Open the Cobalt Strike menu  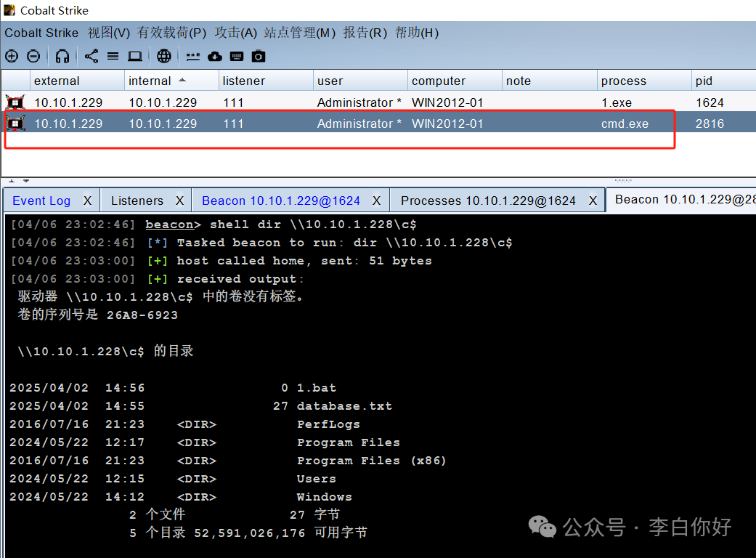(41, 33)
